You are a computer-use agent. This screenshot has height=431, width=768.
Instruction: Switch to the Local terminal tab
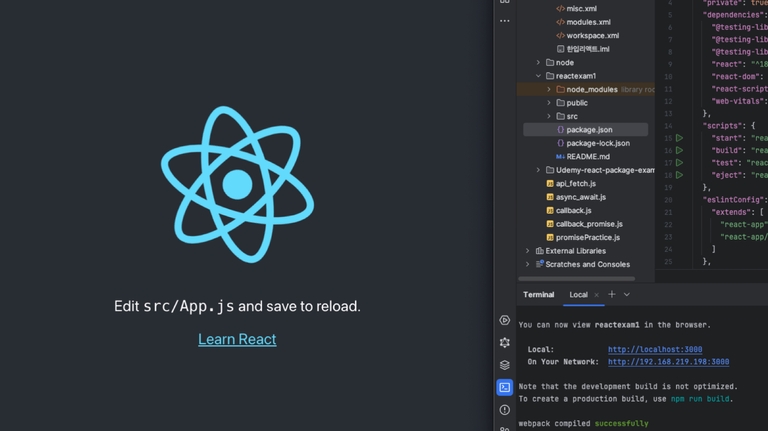tap(578, 295)
